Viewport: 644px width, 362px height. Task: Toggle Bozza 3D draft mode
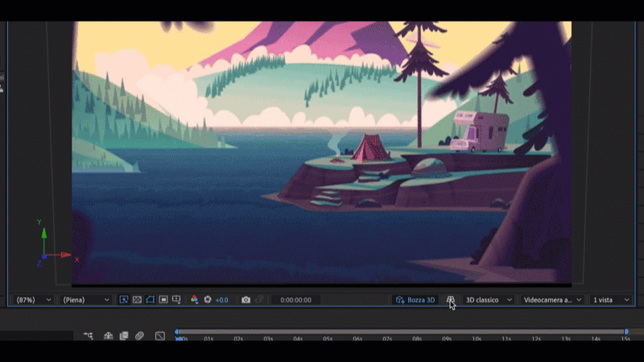pyautogui.click(x=415, y=300)
